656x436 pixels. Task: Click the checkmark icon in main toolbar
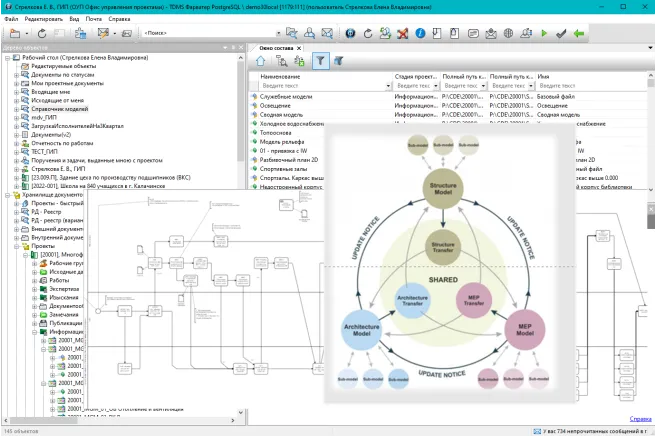562,33
